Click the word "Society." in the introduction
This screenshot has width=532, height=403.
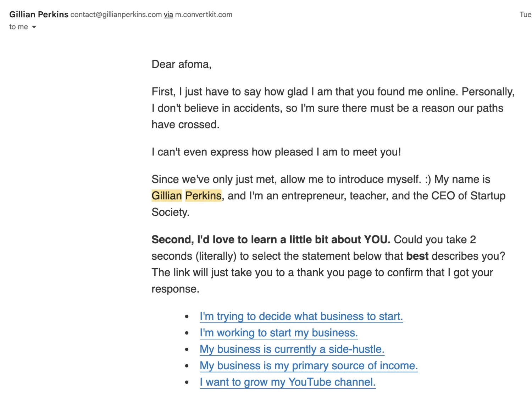click(170, 212)
